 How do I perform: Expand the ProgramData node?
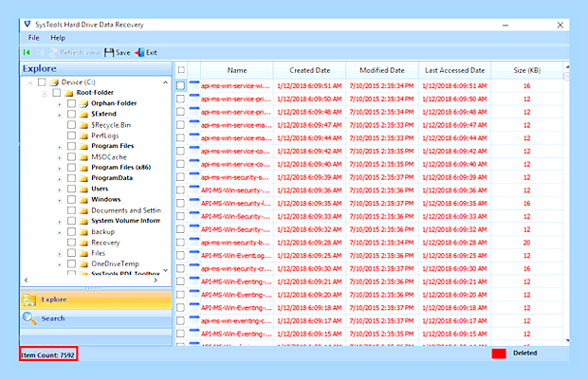coord(59,179)
